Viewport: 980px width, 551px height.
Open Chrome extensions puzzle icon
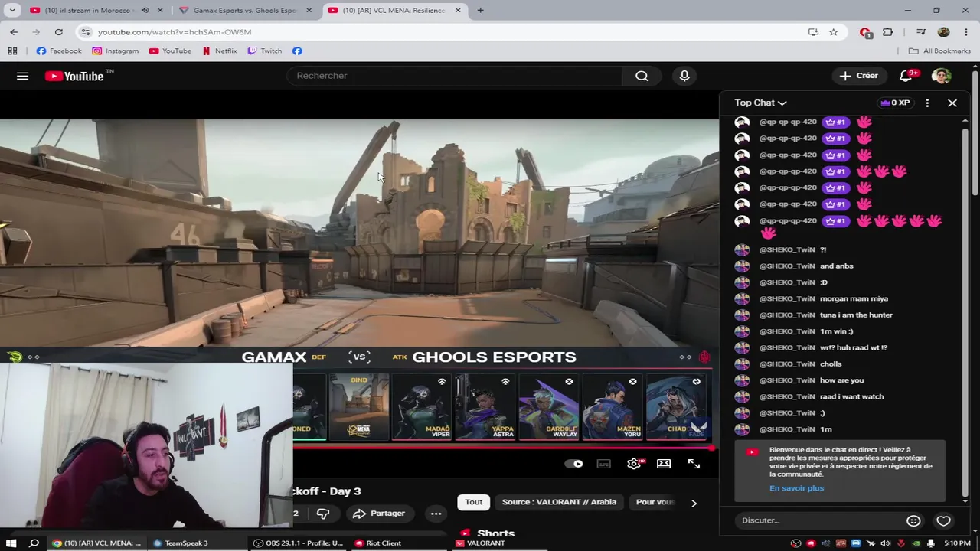pos(887,32)
